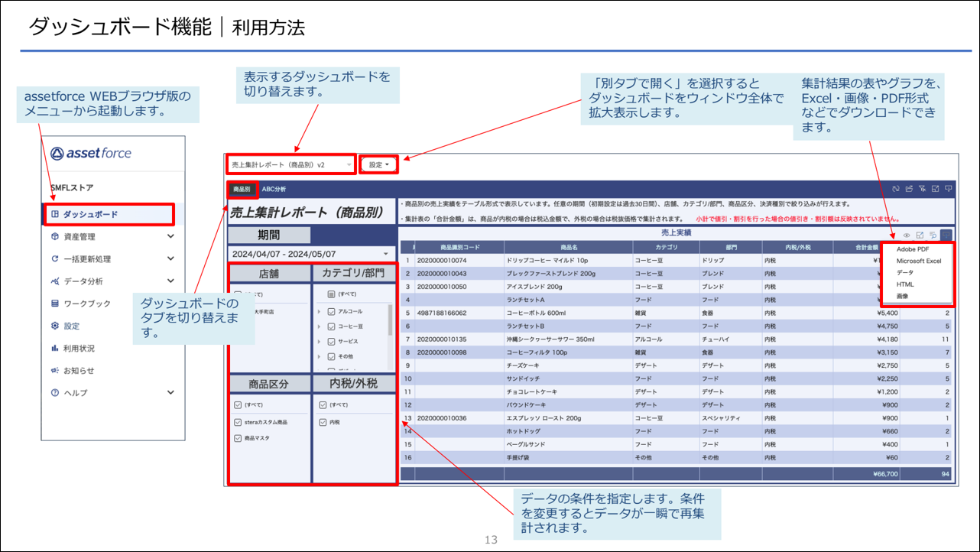Click the カテゴリ/部門 list scrollbar
This screenshot has width=980, height=552.
391,321
